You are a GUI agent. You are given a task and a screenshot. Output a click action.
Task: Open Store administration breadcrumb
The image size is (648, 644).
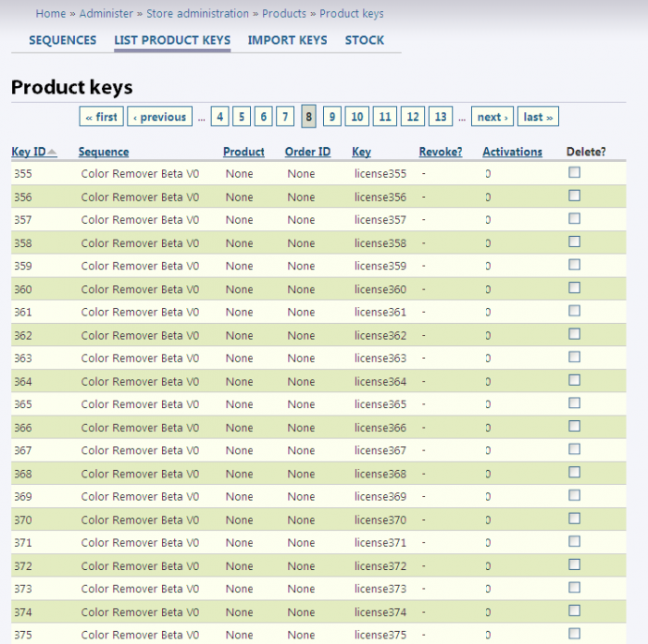(197, 14)
